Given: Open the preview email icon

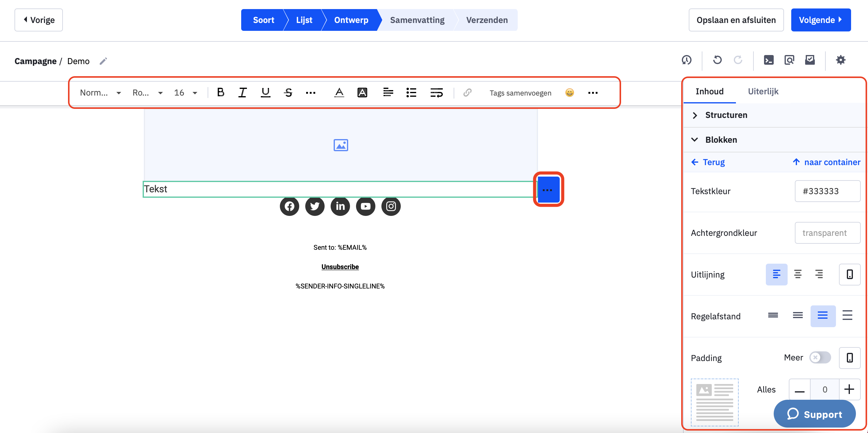Looking at the screenshot, I should (789, 60).
